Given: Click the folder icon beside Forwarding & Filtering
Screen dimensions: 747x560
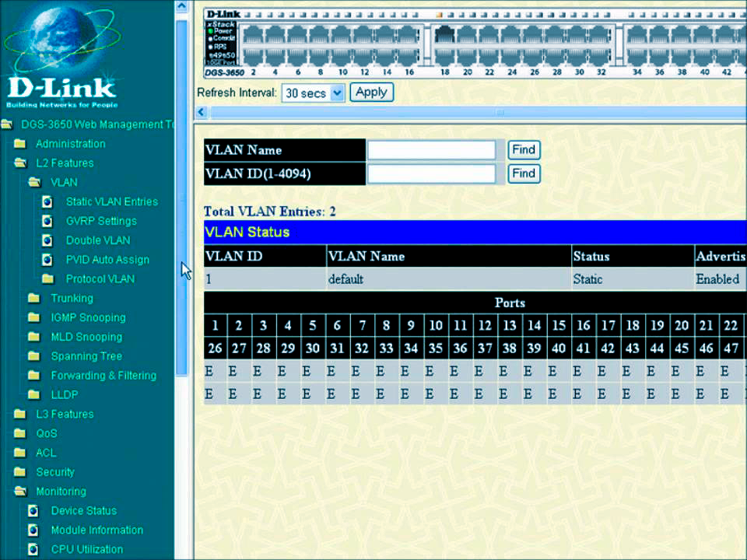Looking at the screenshot, I should pos(35,375).
